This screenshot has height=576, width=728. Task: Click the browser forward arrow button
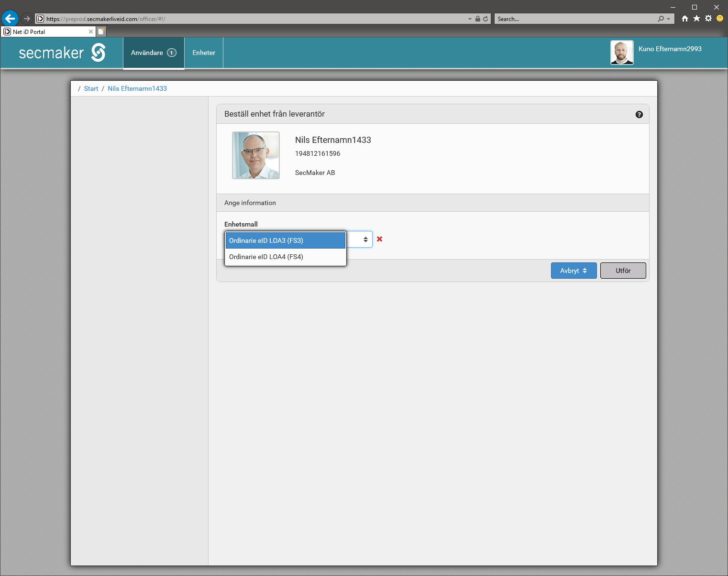(27, 19)
